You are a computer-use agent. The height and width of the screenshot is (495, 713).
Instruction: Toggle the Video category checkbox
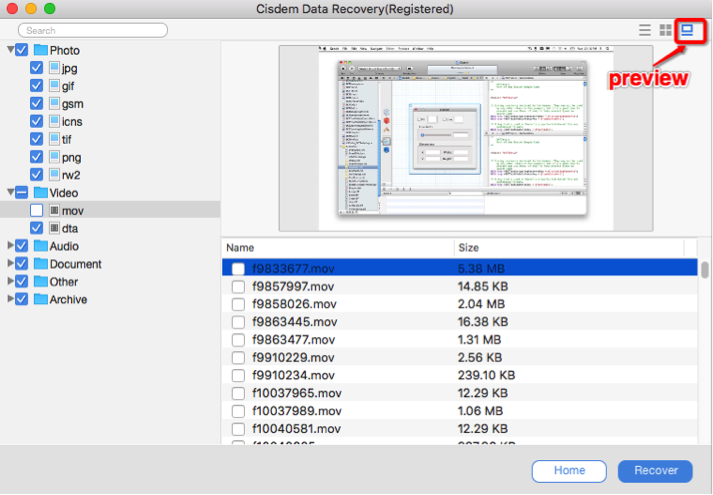coord(21,192)
